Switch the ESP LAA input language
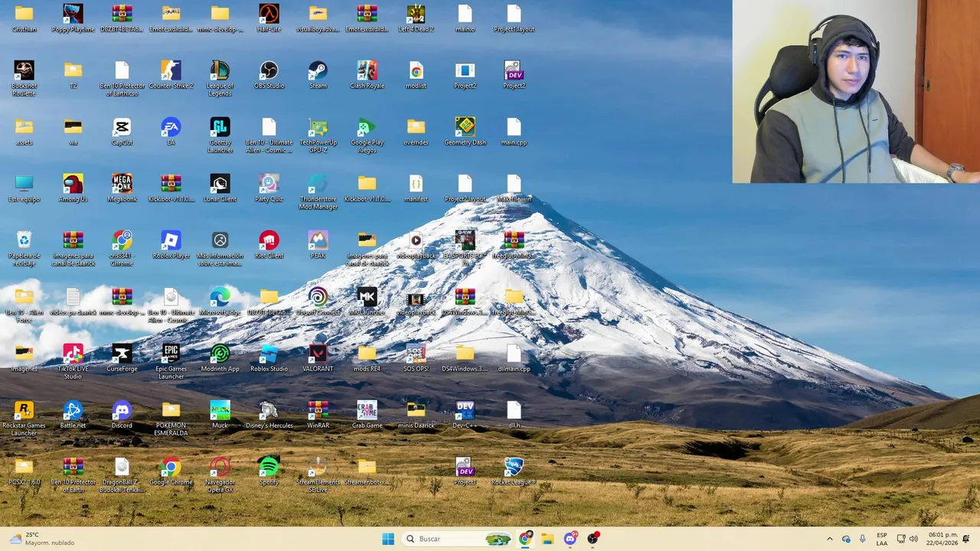The width and height of the screenshot is (980, 551). coord(882,539)
